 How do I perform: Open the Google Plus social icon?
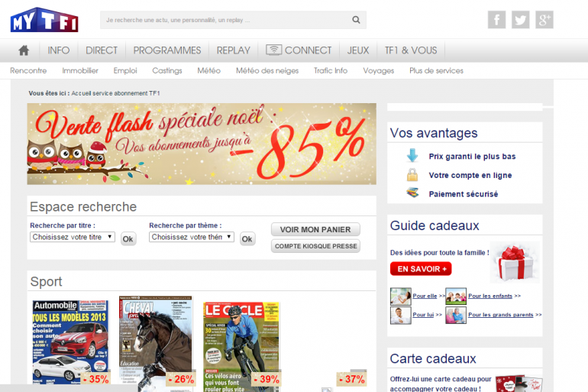click(x=544, y=20)
